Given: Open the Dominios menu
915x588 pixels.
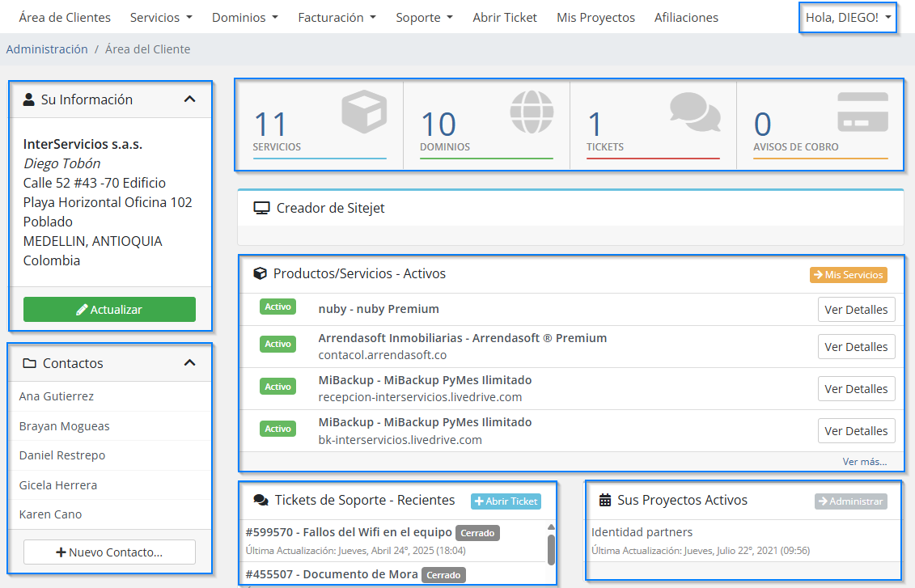Looking at the screenshot, I should pyautogui.click(x=244, y=17).
